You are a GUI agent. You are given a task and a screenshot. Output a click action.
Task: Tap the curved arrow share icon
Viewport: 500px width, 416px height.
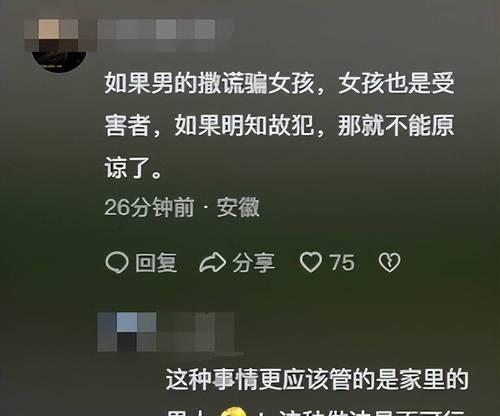[213, 263]
